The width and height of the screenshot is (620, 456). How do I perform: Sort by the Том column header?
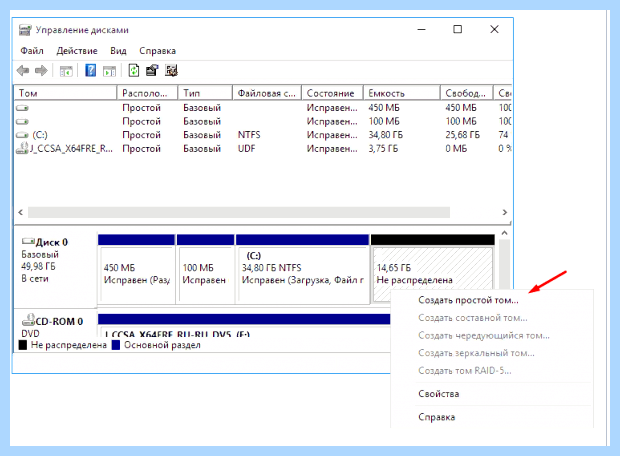coord(65,93)
